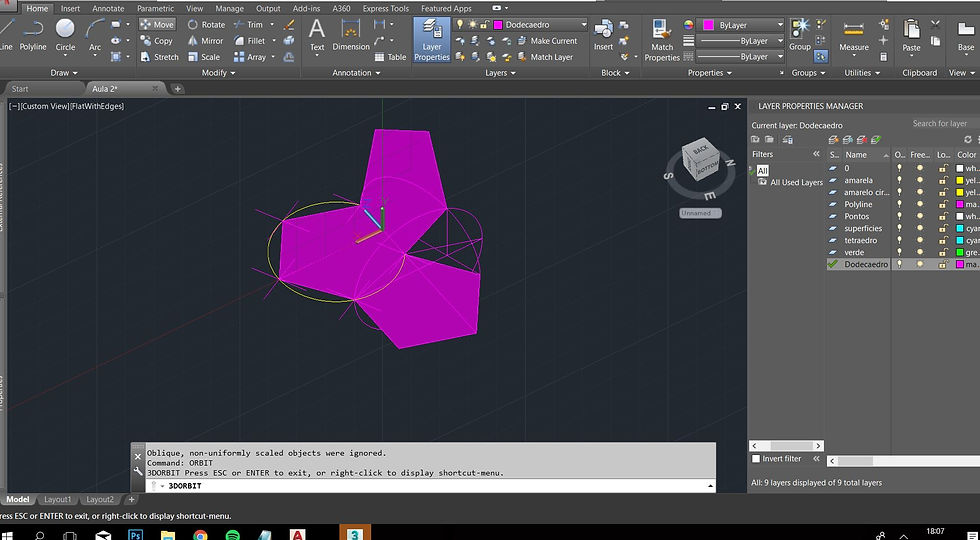
Task: Select the Measure utility tool
Action: [854, 35]
